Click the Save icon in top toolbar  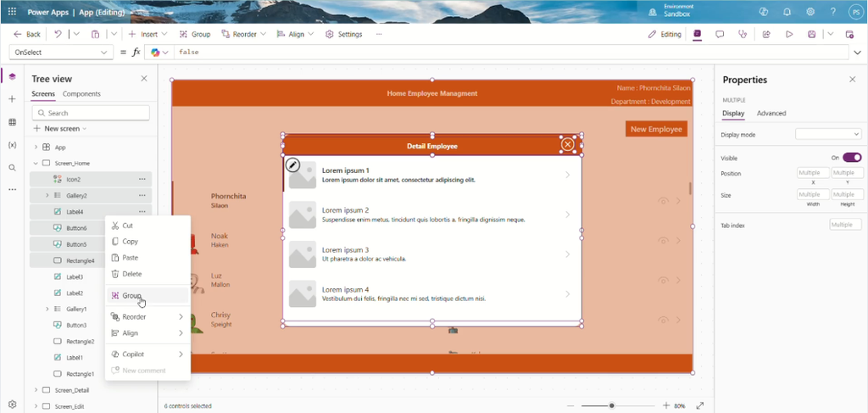click(x=811, y=34)
